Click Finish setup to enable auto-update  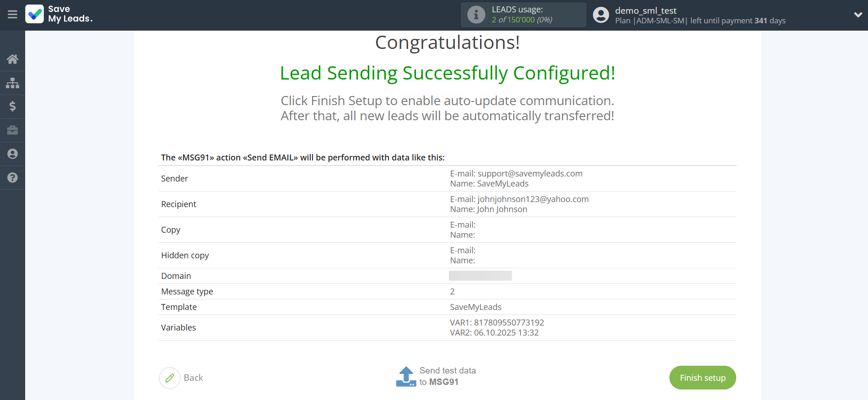click(x=702, y=378)
